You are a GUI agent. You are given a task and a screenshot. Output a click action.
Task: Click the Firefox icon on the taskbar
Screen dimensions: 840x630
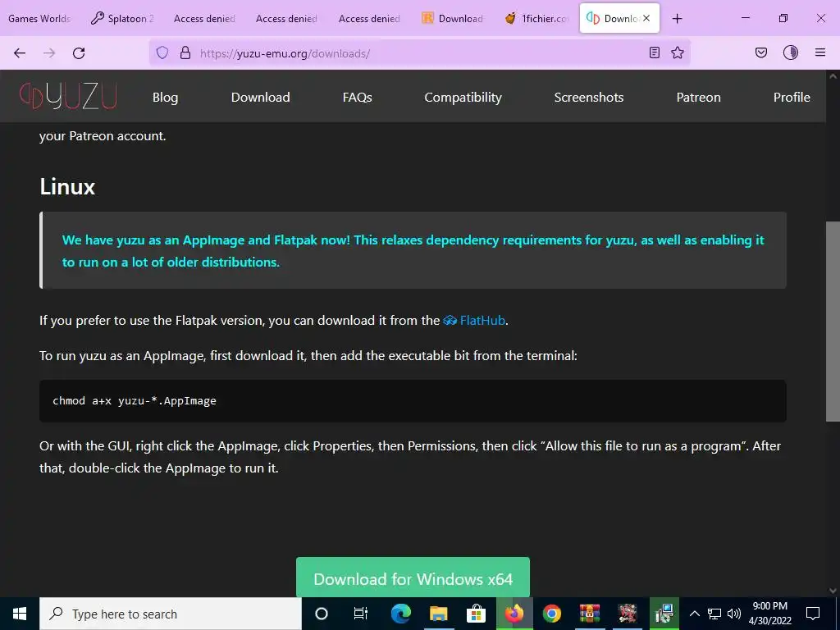(514, 614)
